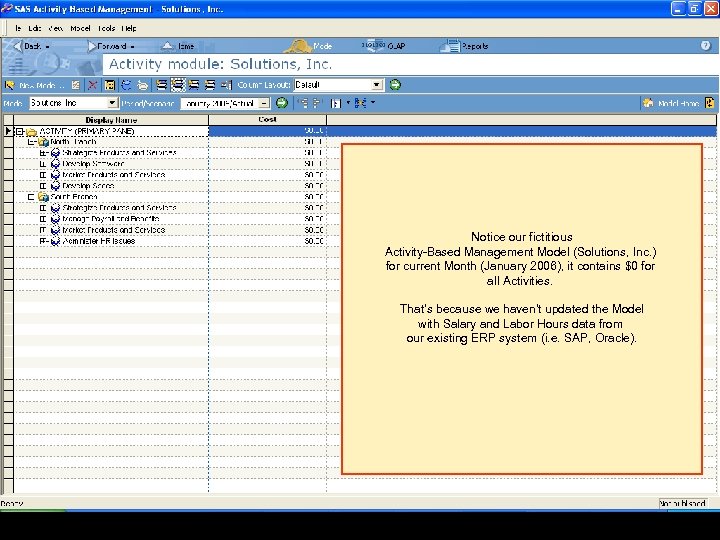Click the Manage Payroll and Benefits activity icon
This screenshot has width=720, height=540.
coord(55,219)
